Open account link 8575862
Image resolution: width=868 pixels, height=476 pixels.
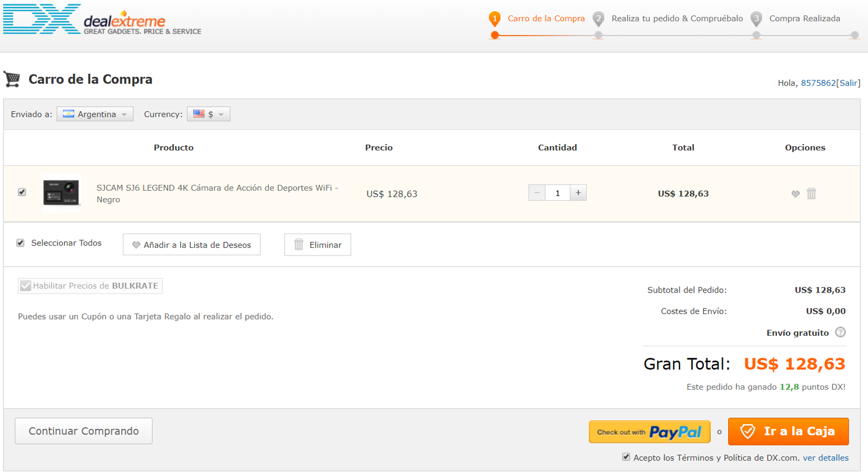tap(818, 83)
